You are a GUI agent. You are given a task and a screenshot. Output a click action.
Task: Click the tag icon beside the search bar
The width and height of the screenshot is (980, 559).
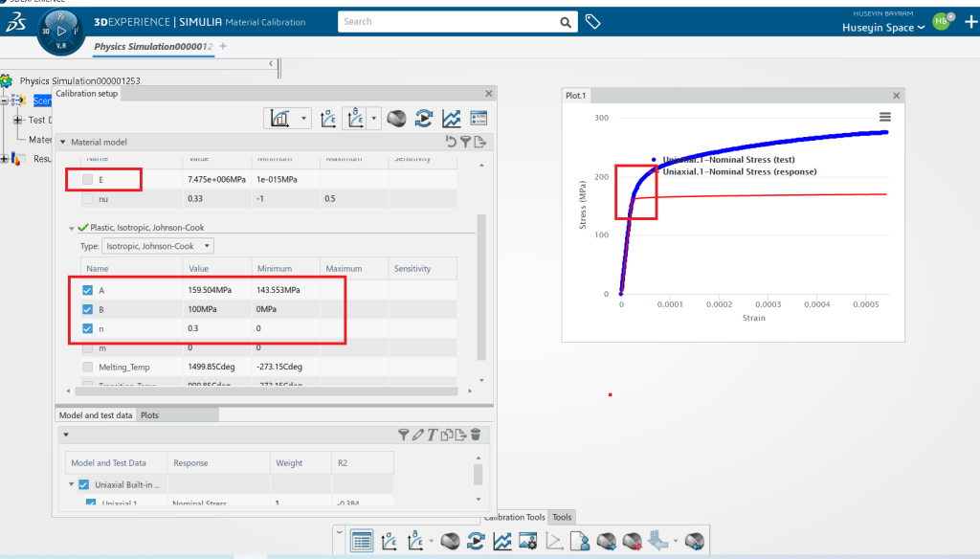click(593, 21)
